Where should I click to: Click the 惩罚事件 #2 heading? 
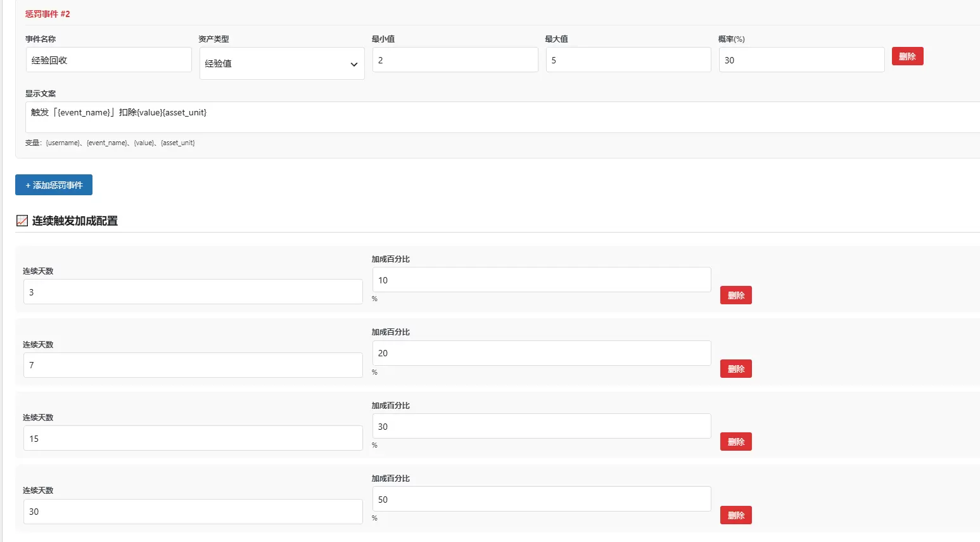[x=48, y=14]
